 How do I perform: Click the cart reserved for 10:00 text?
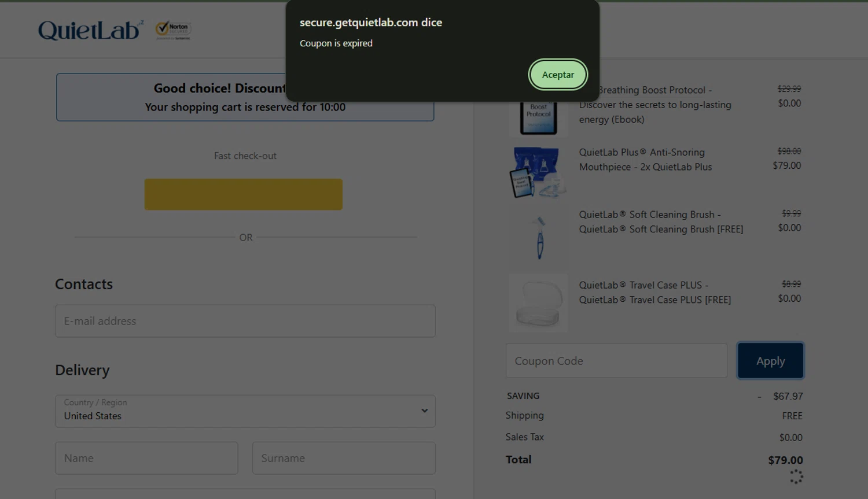pos(245,107)
